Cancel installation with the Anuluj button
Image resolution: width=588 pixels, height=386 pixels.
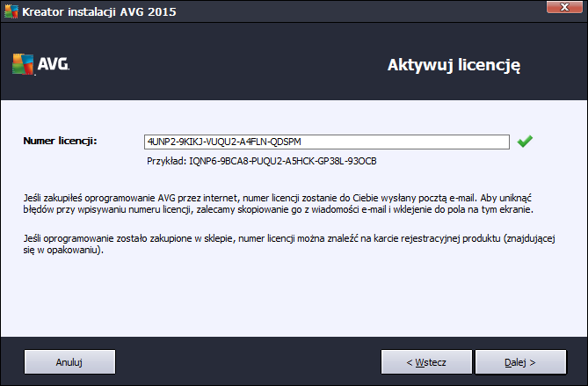(x=69, y=362)
